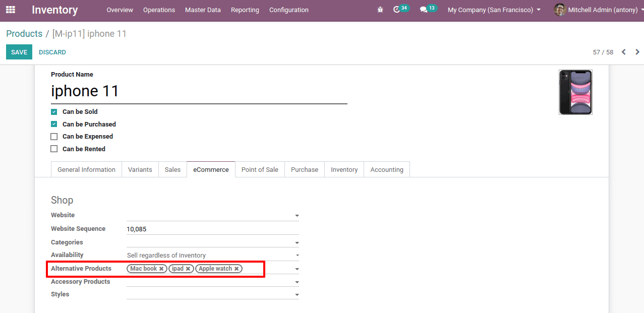Screen dimensions: 644x313
Task: Click the Alternative Products label
Action: [81, 269]
